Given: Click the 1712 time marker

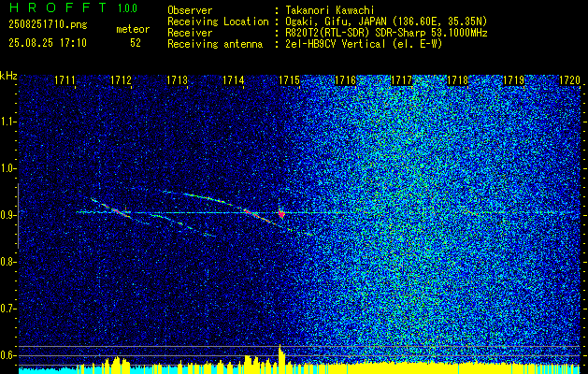Looking at the screenshot, I should [x=122, y=79].
